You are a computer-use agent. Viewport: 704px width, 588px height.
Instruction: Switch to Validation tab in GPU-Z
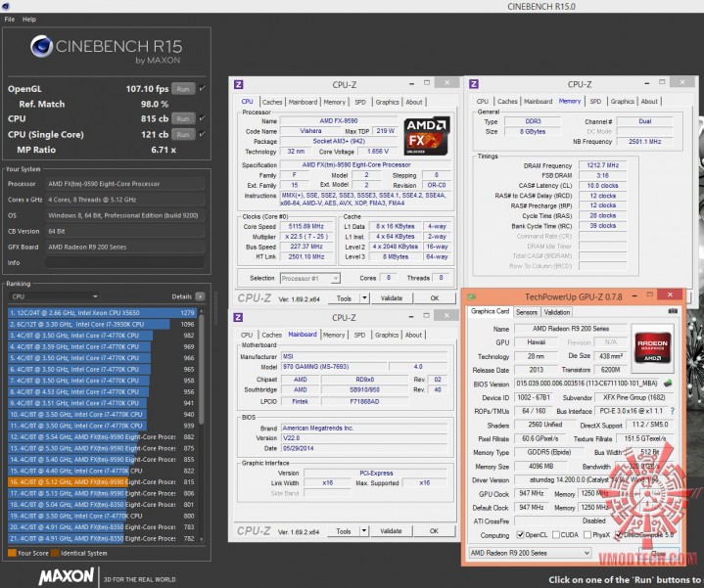click(x=557, y=312)
